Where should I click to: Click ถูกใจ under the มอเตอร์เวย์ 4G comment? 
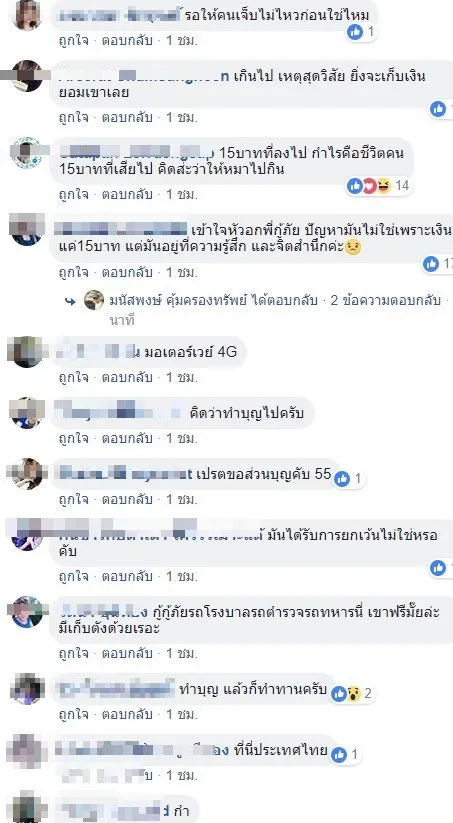click(73, 377)
